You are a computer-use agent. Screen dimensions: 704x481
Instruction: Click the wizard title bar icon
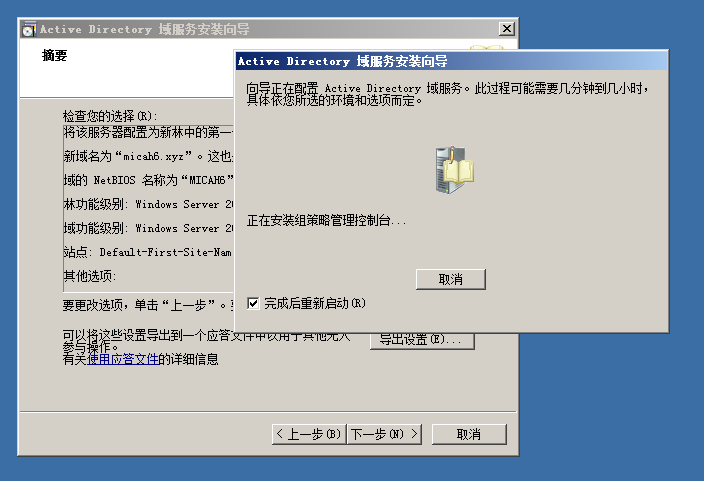pyautogui.click(x=29, y=29)
